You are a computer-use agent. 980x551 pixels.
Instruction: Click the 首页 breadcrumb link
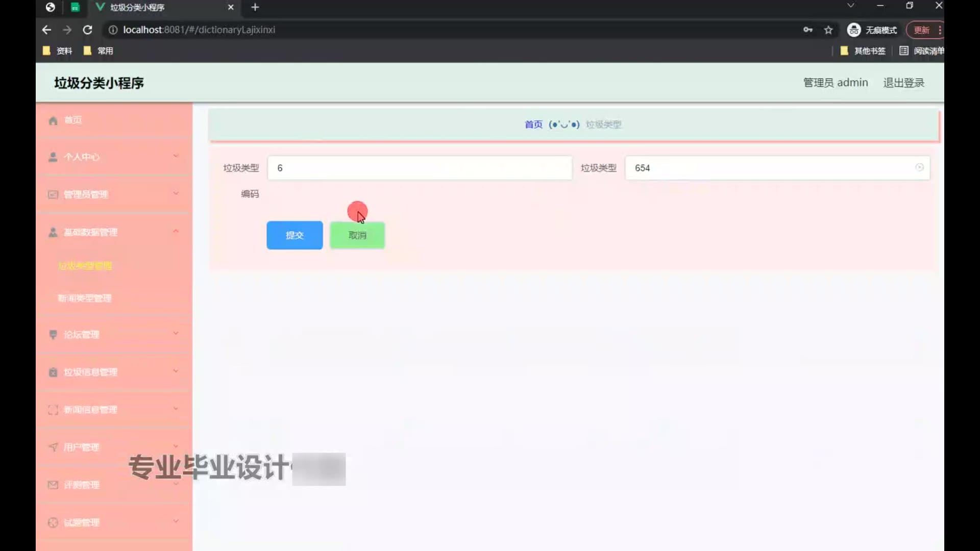click(533, 124)
